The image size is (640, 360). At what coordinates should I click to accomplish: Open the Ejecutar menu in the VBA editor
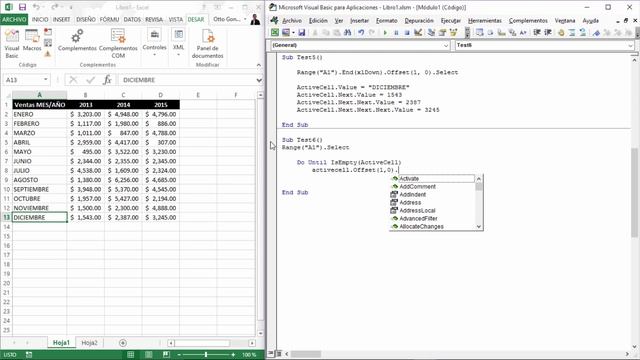pyautogui.click(x=451, y=20)
